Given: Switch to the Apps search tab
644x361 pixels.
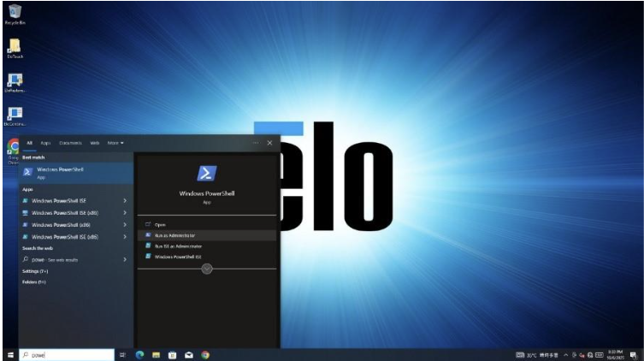Looking at the screenshot, I should pos(45,143).
